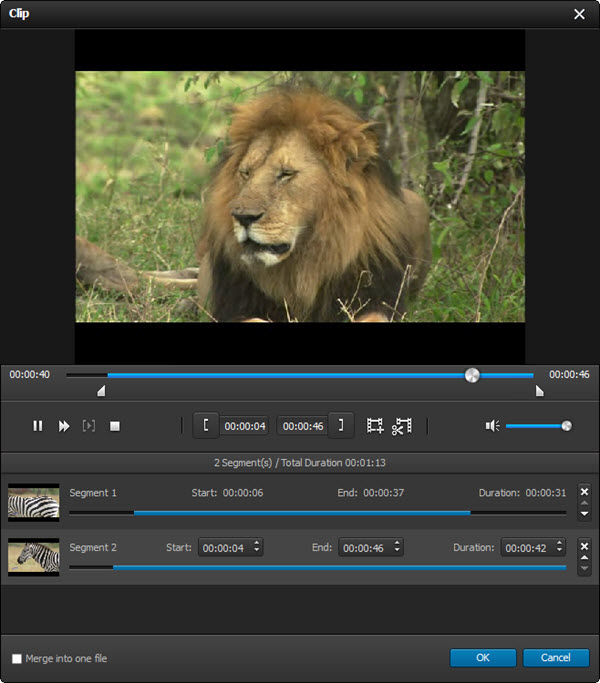Play the selected segment only
The width and height of the screenshot is (600, 683).
(89, 426)
